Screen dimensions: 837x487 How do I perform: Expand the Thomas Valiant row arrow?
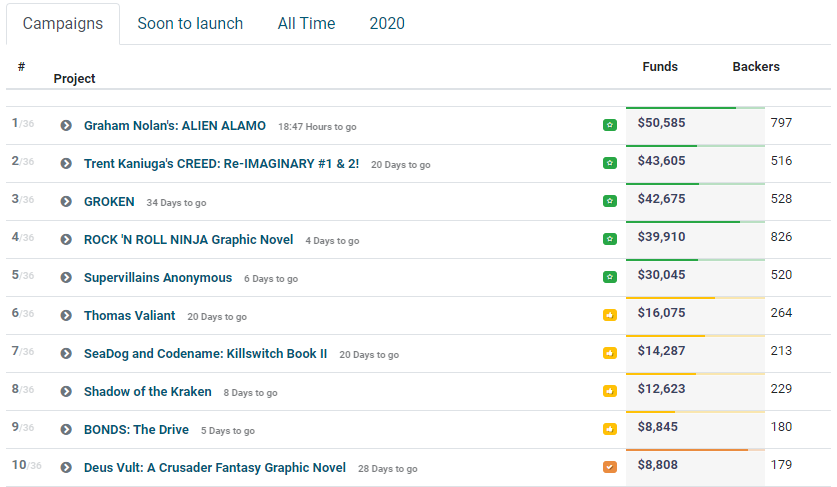click(x=66, y=316)
